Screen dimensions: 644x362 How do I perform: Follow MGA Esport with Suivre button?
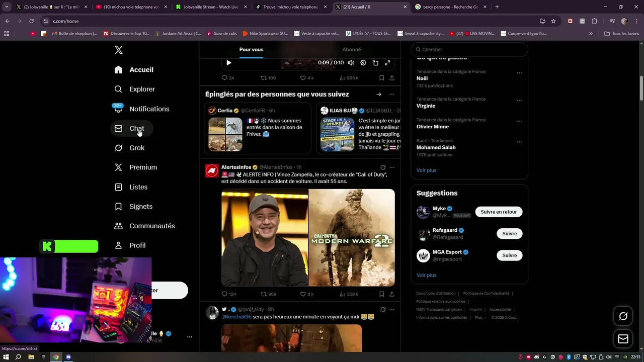coord(509,255)
